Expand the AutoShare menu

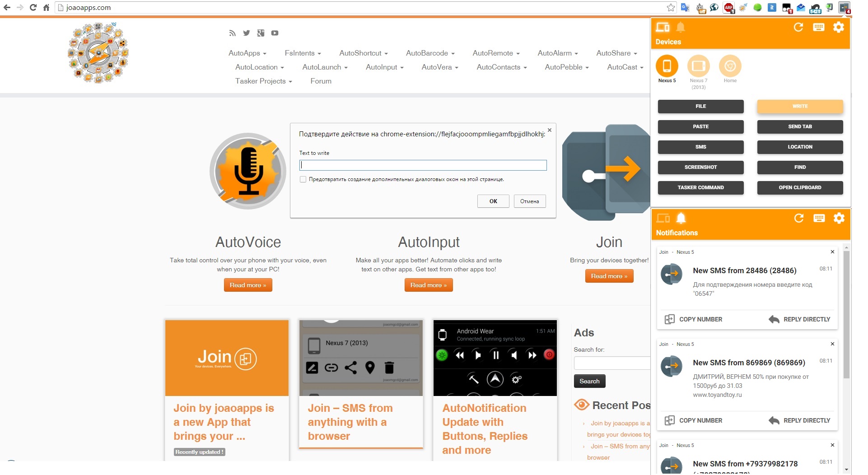(x=616, y=53)
